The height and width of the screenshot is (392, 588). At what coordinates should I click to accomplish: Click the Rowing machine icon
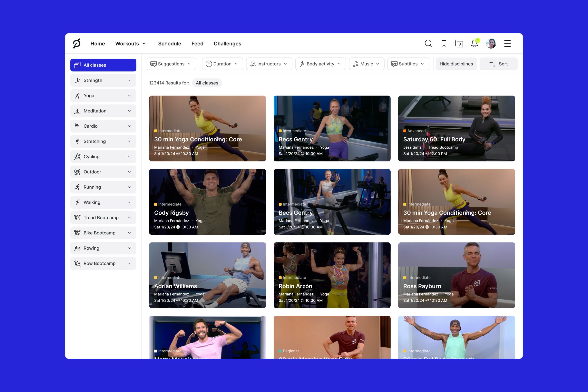[x=77, y=248]
